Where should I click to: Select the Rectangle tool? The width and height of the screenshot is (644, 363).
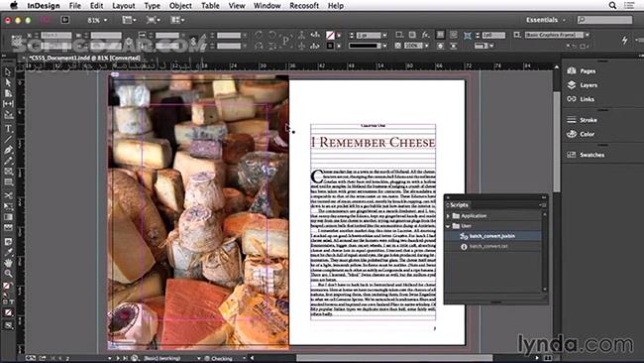point(8,182)
